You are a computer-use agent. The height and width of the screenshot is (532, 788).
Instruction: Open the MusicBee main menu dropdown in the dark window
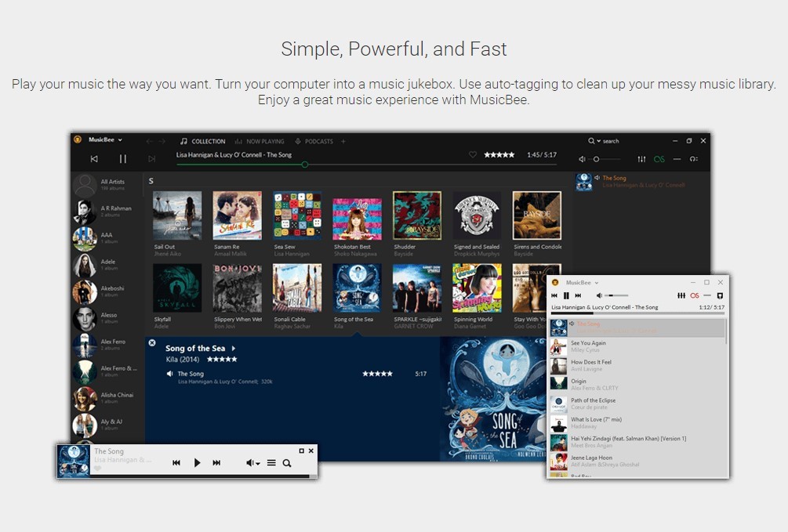pyautogui.click(x=105, y=139)
